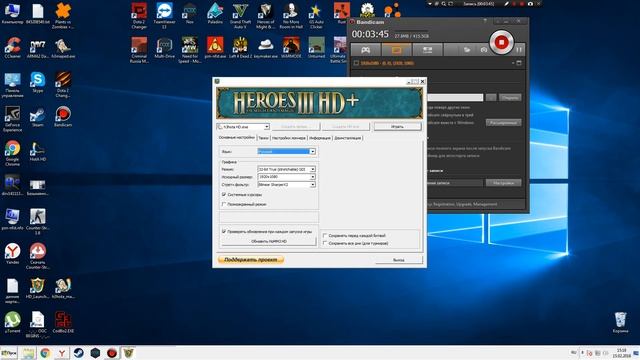Click Bandicam screenshot camera icon
This screenshot has height=360, width=640.
point(484,50)
